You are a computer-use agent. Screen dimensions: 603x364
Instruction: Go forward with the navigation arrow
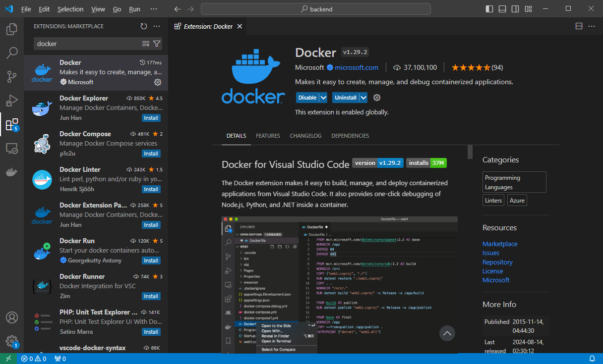pos(191,9)
